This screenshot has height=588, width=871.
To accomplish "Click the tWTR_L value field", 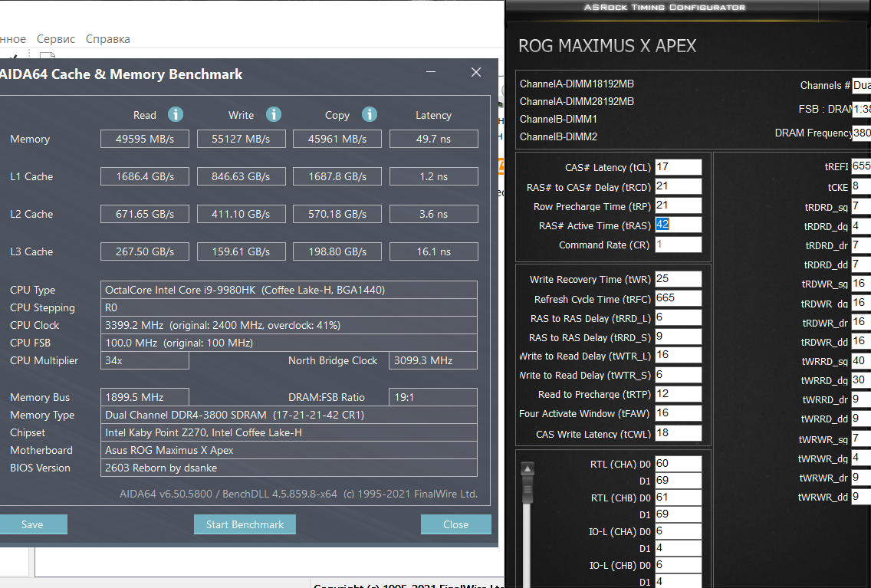I will point(679,356).
